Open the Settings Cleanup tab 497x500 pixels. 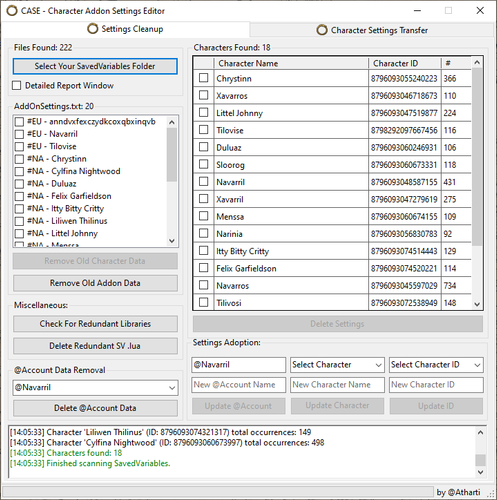pyautogui.click(x=125, y=29)
